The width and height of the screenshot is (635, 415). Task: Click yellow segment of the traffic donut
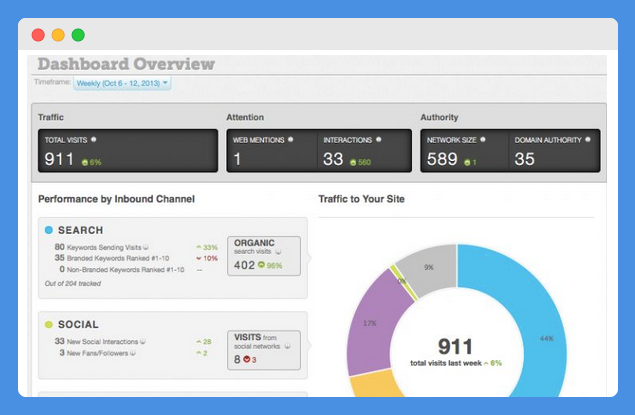coord(375,385)
